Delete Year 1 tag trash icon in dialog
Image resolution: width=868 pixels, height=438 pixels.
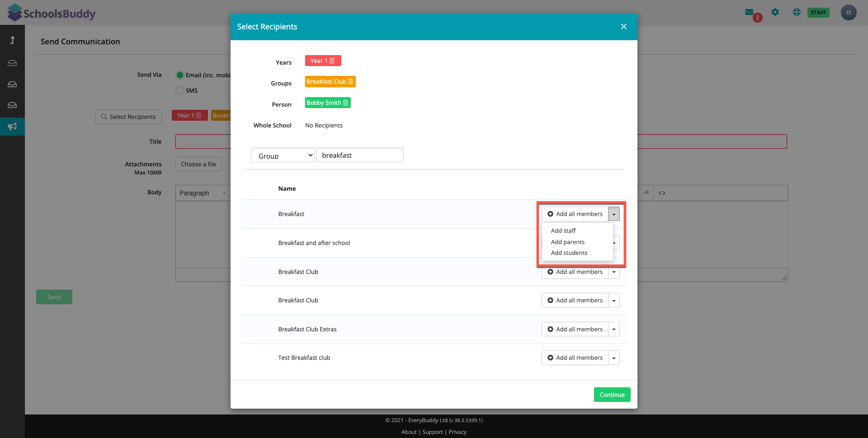pos(332,61)
